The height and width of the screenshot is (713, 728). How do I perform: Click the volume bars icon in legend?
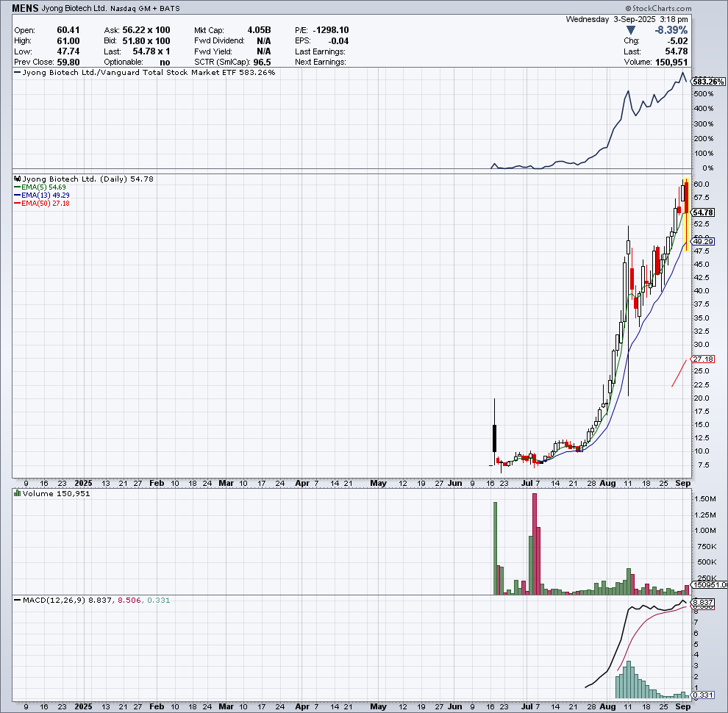18,493
